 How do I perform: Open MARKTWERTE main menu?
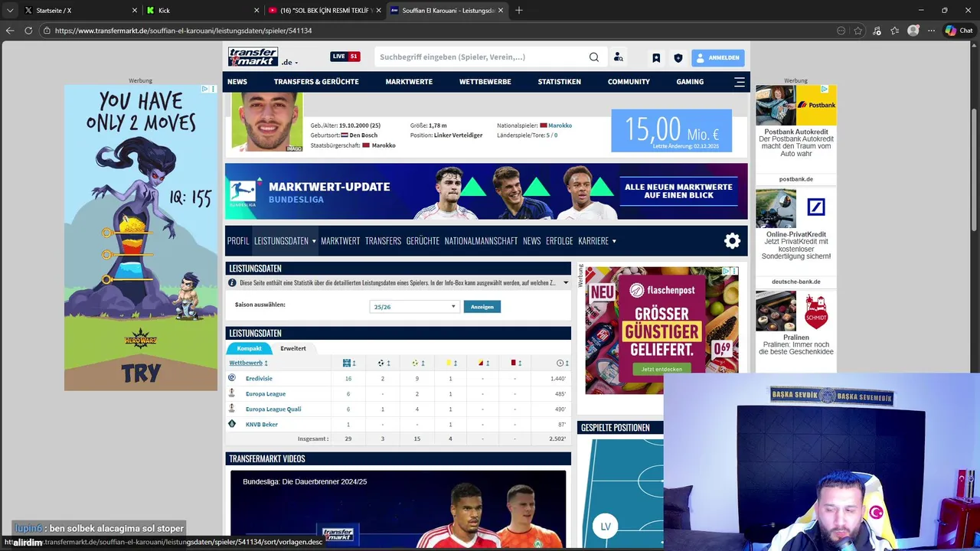tap(409, 82)
